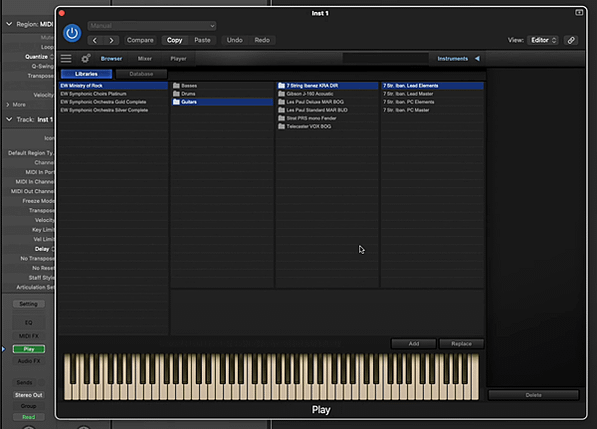This screenshot has height=429, width=597.
Task: Click the Redo button
Action: (x=262, y=40)
